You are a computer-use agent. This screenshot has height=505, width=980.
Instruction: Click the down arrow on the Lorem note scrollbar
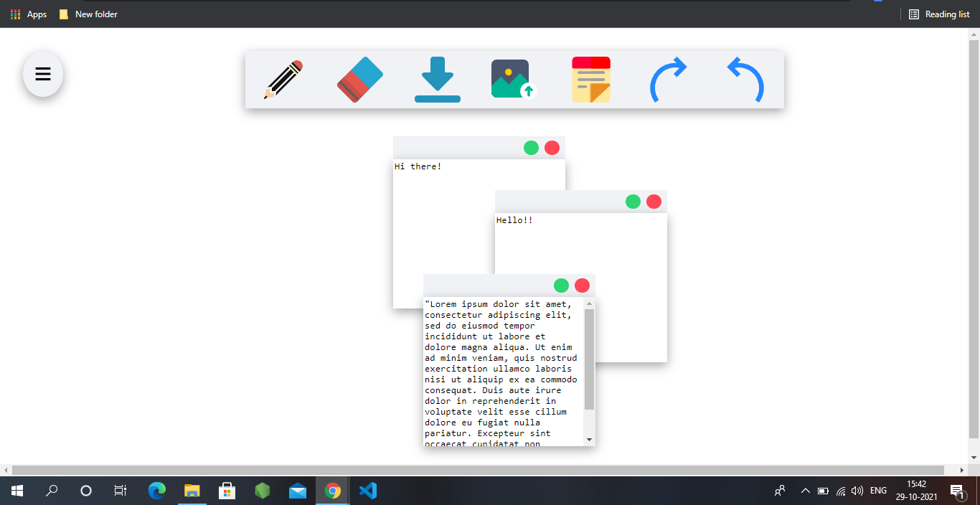[590, 440]
